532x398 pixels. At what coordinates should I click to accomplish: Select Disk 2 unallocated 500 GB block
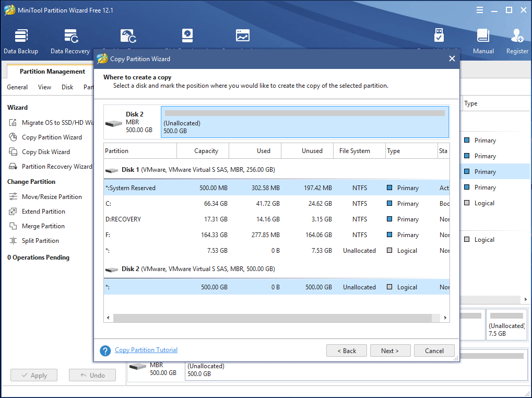point(305,122)
